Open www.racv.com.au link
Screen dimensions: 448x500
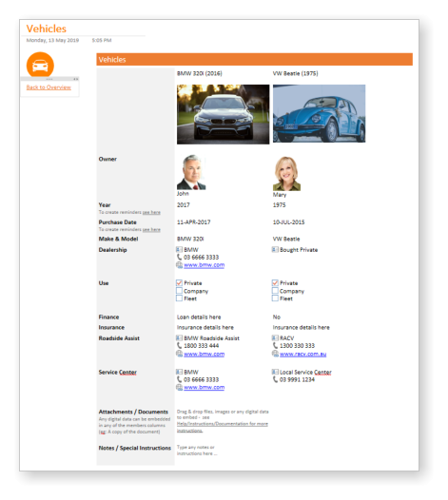pyautogui.click(x=302, y=354)
